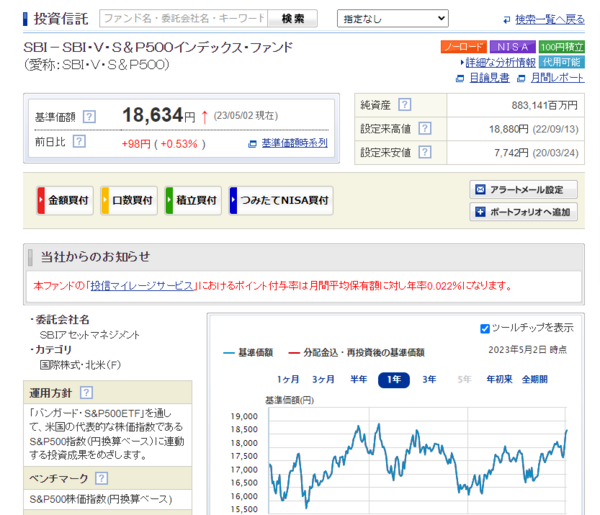
Task: Add fund via ポートフォリオへ追加 button
Action: pos(524,212)
